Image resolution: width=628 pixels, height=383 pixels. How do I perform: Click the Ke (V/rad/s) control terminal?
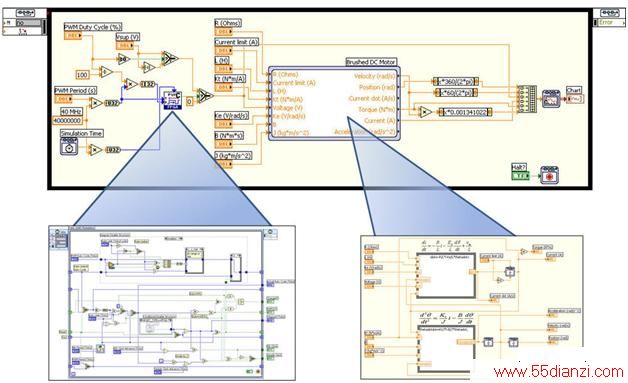(223, 124)
